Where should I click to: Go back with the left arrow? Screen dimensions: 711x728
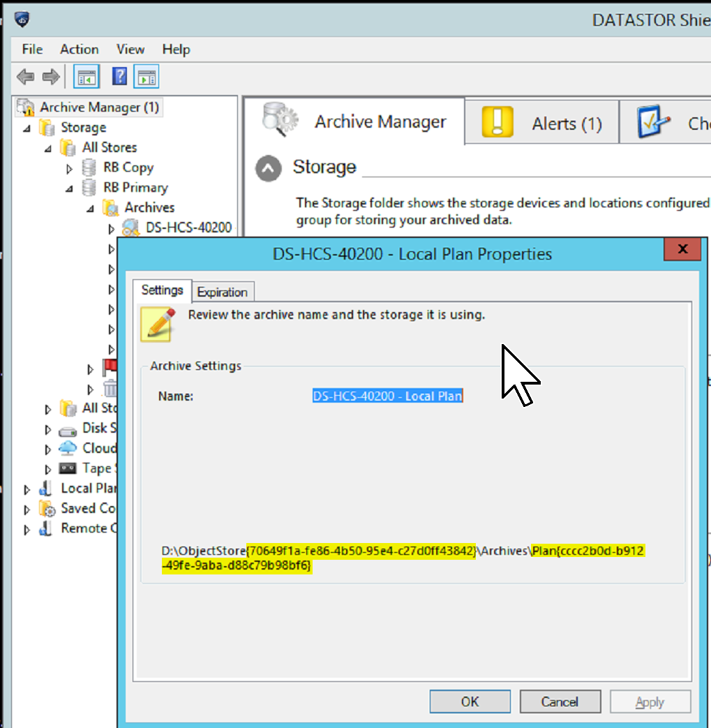click(26, 77)
